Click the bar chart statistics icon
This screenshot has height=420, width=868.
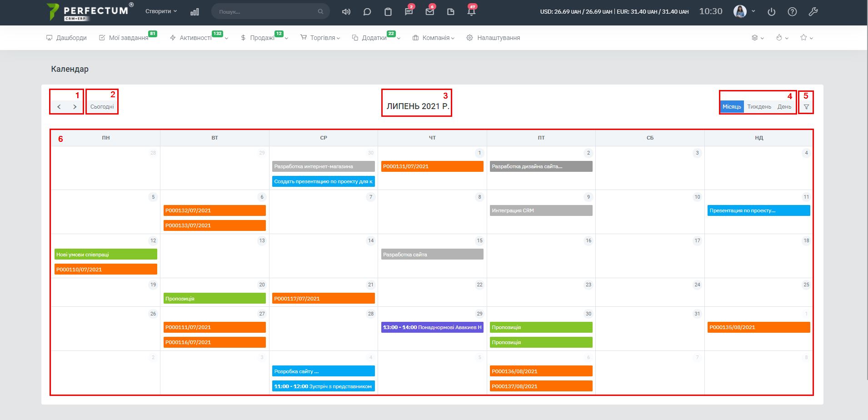coord(195,12)
